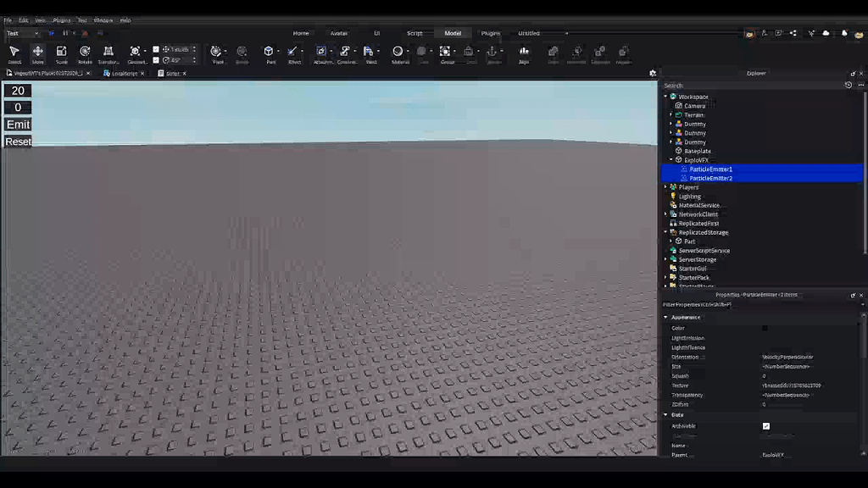
Task: Collapse the ExploVFX tree item
Action: tap(669, 160)
